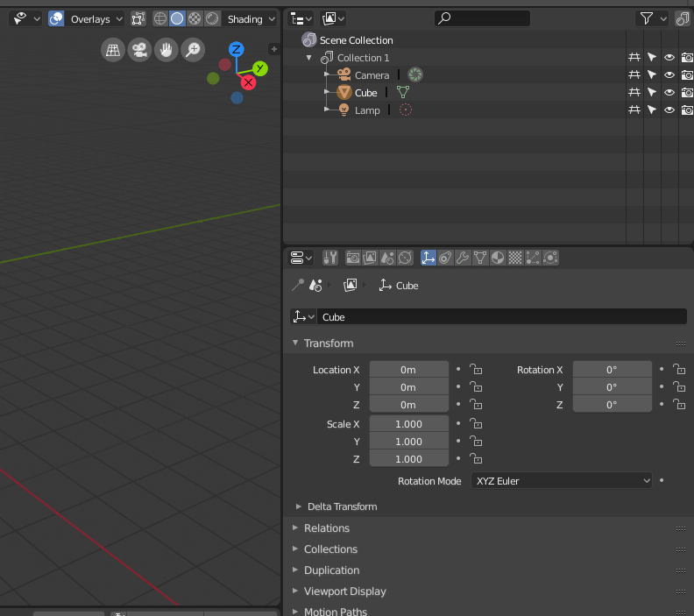Click the Z axis on navigation gizmo

point(237,49)
